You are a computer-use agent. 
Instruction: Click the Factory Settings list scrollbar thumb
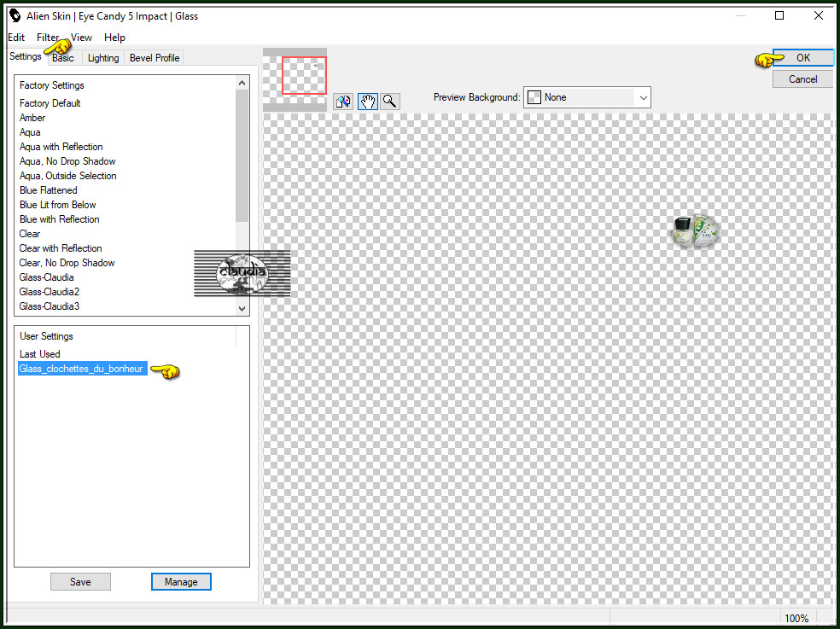[x=242, y=156]
